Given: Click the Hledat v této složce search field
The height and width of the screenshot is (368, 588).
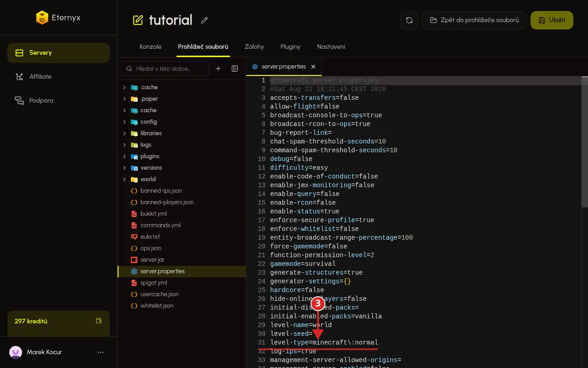Looking at the screenshot, I should pos(165,69).
